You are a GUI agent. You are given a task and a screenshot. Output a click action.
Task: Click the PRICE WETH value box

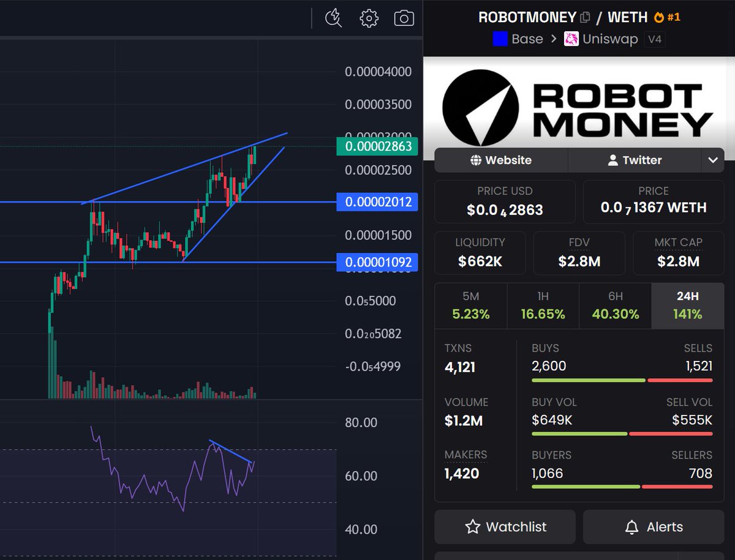coord(654,202)
